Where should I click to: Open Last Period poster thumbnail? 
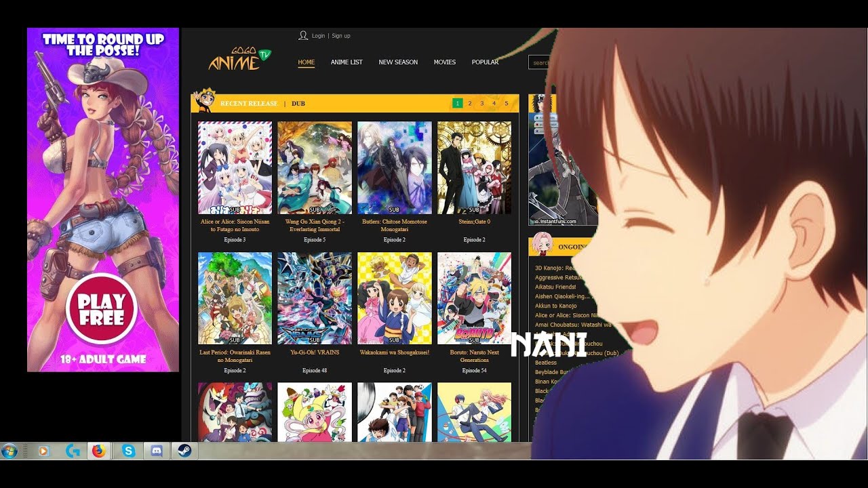(235, 298)
